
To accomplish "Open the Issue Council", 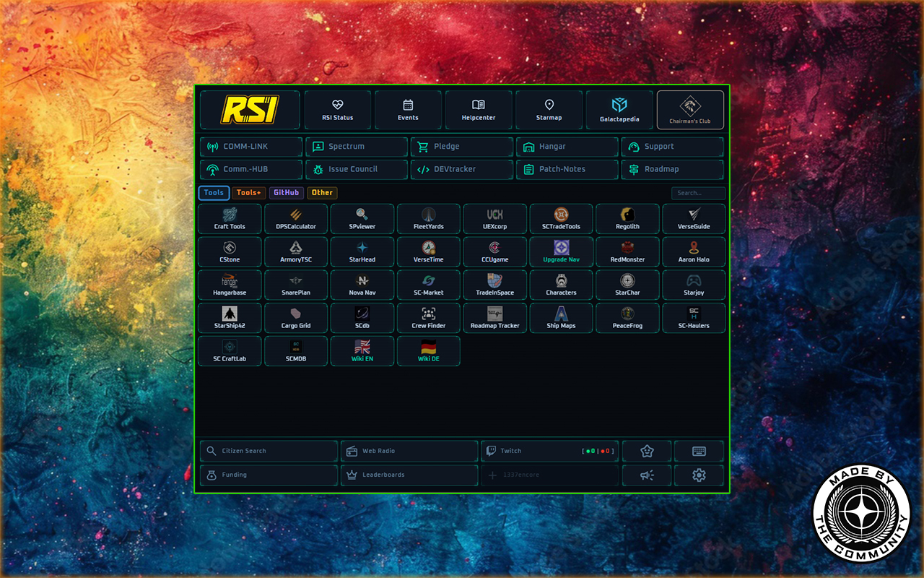I will pyautogui.click(x=357, y=170).
